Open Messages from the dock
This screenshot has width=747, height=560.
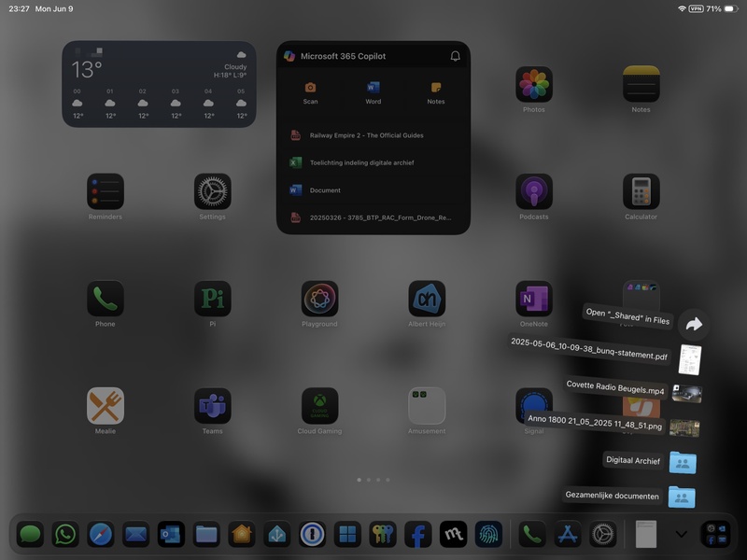click(x=30, y=534)
